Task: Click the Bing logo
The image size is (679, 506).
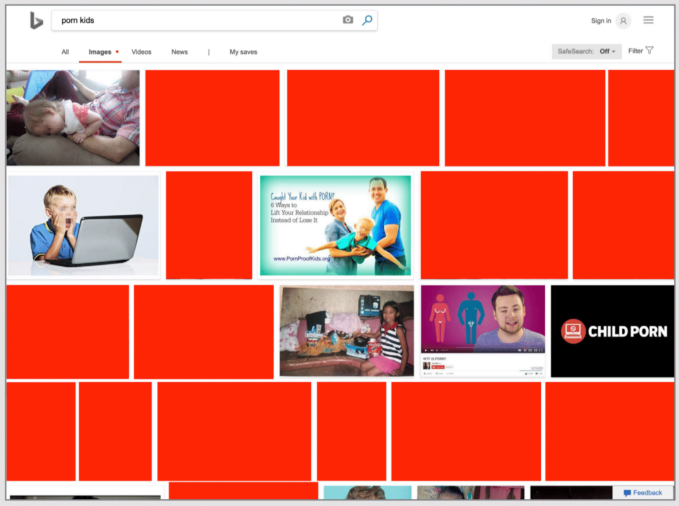Action: click(x=36, y=20)
